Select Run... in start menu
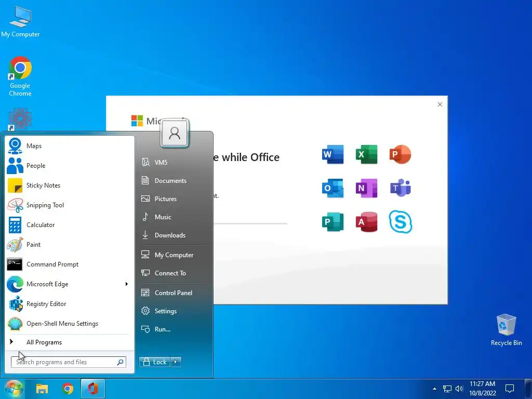The image size is (532, 399). [x=173, y=329]
